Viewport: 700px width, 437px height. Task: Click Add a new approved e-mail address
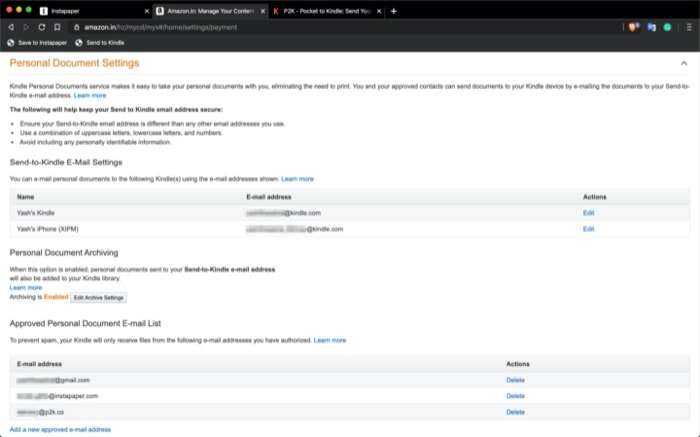(60, 429)
